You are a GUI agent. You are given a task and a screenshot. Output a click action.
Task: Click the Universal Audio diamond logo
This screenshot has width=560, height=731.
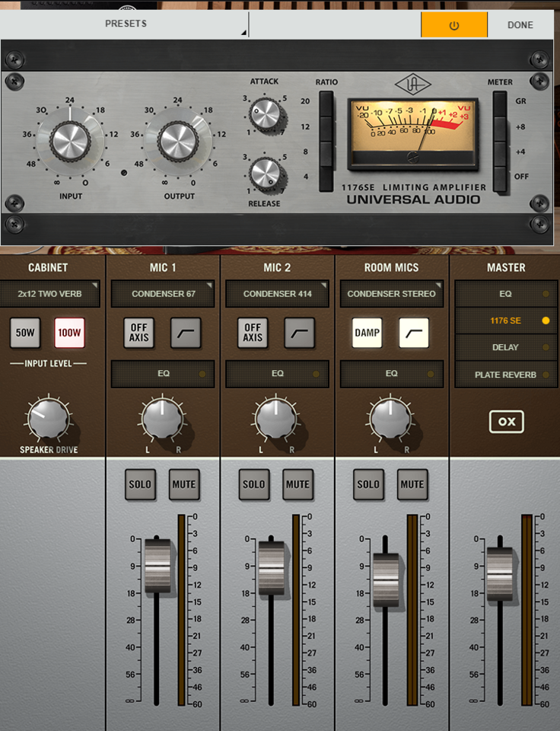pyautogui.click(x=413, y=85)
